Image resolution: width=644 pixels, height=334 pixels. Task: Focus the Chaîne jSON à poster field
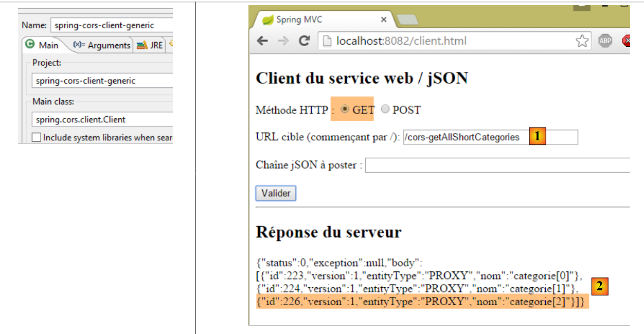point(496,165)
